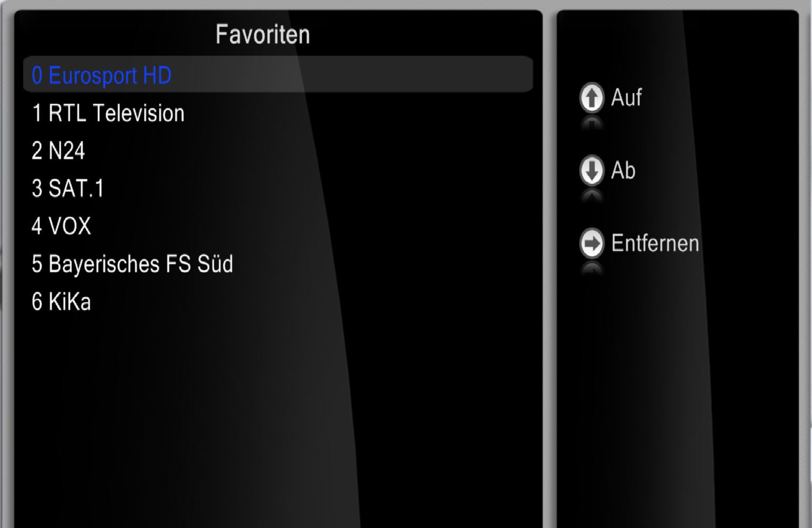Select Bayerisches FS Süd in the list
The width and height of the screenshot is (812, 528).
(x=278, y=264)
